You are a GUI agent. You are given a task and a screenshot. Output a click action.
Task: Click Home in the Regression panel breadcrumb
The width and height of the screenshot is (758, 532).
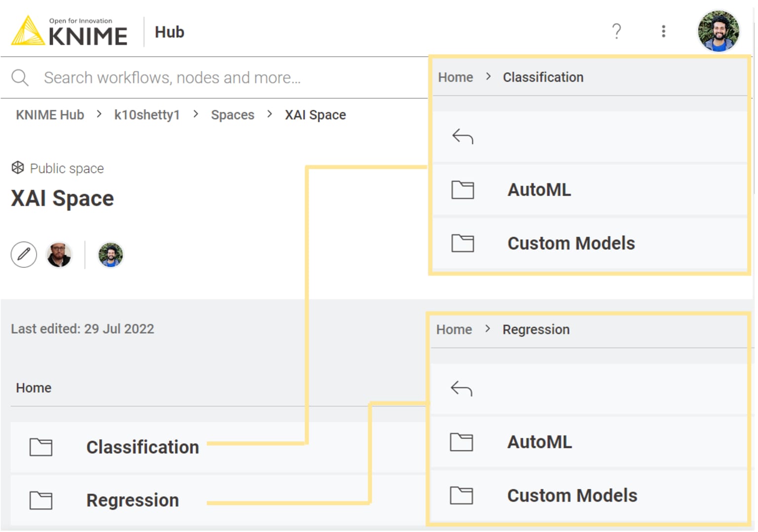click(454, 329)
